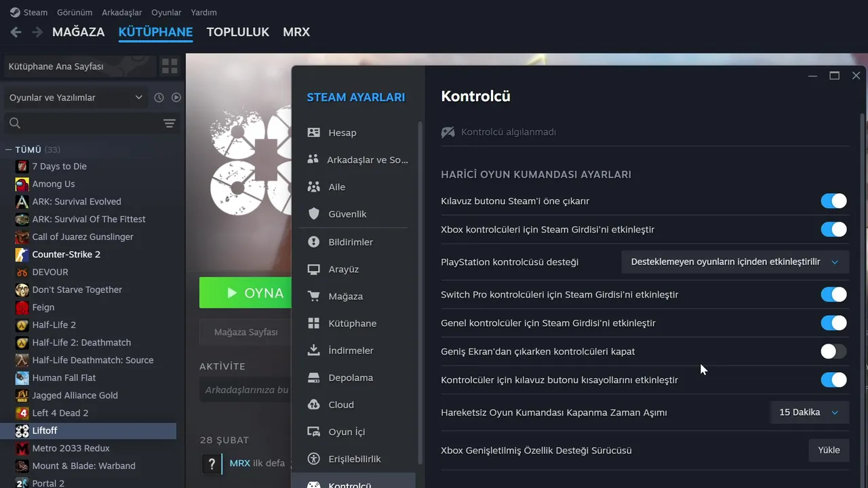Click the Steam logo in menu bar
Image resolution: width=868 pixels, height=488 pixels.
15,12
